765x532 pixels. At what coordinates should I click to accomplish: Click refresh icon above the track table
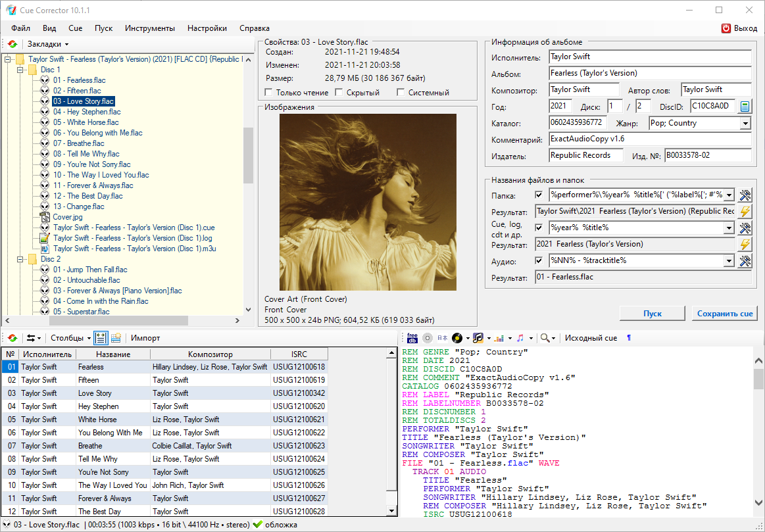12,338
